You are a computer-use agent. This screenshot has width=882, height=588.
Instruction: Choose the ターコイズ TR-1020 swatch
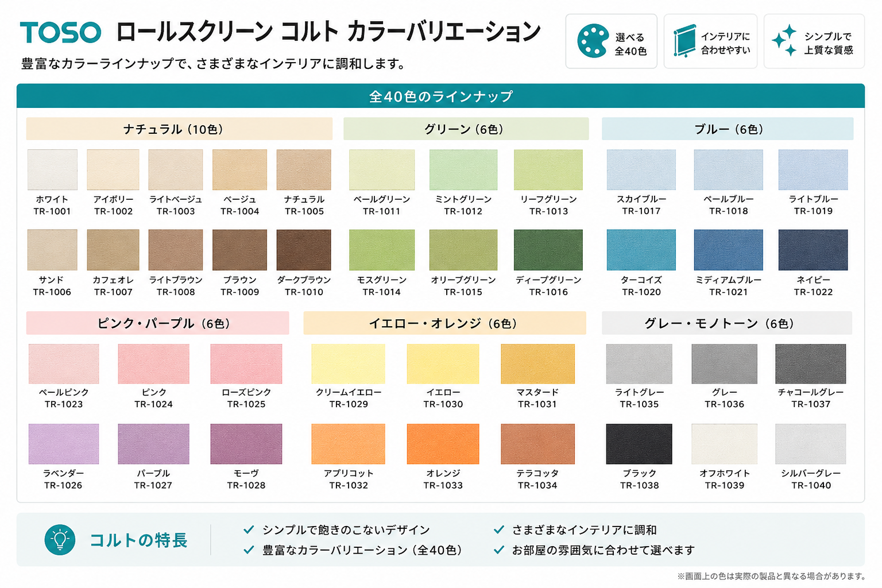point(641,250)
